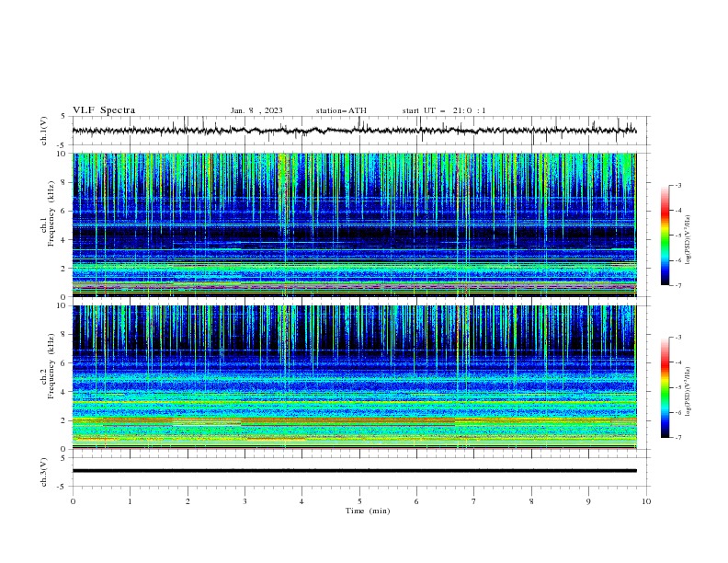Click the "Time (min)" x-axis label
Image resolution: width=728 pixels, height=563 pixels.
point(368,511)
